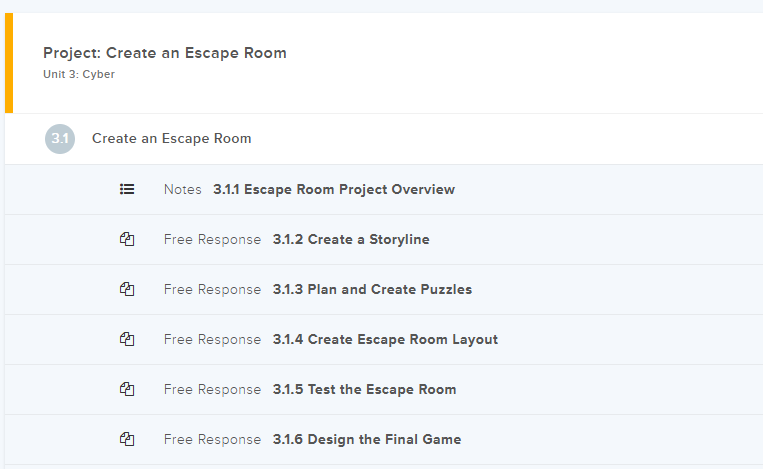This screenshot has height=469, width=763.
Task: Click the gray 3.1 lesson number badge
Action: click(60, 138)
